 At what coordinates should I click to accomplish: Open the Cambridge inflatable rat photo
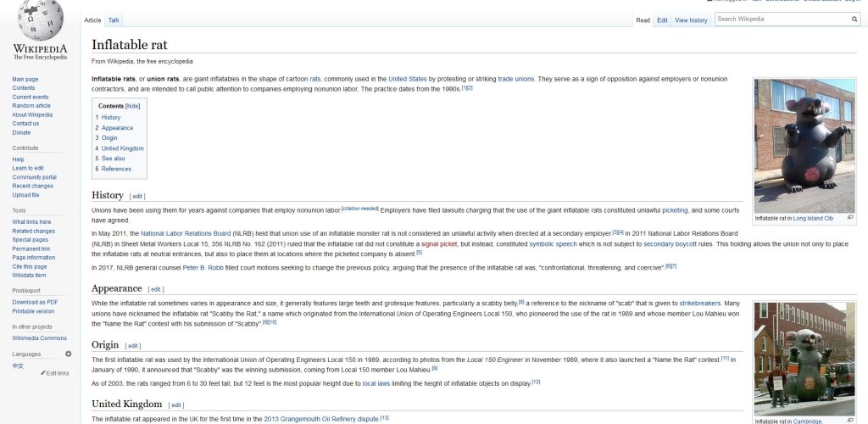804,358
